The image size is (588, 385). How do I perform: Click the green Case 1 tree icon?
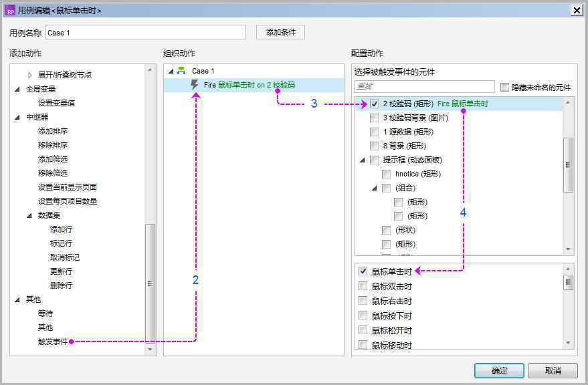pyautogui.click(x=181, y=71)
